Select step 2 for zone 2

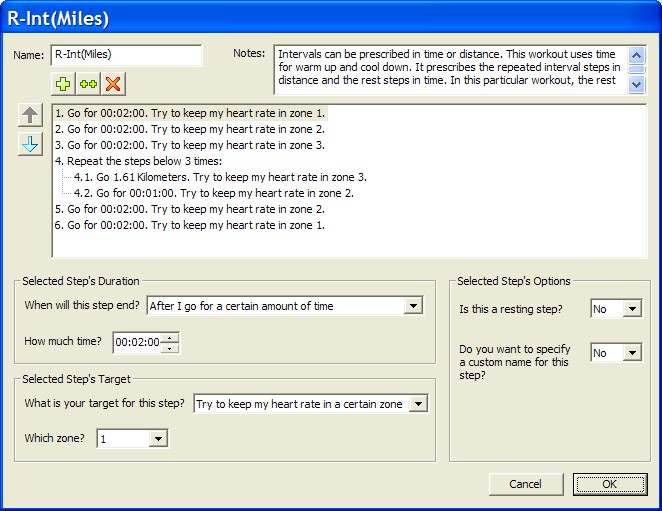click(x=190, y=129)
